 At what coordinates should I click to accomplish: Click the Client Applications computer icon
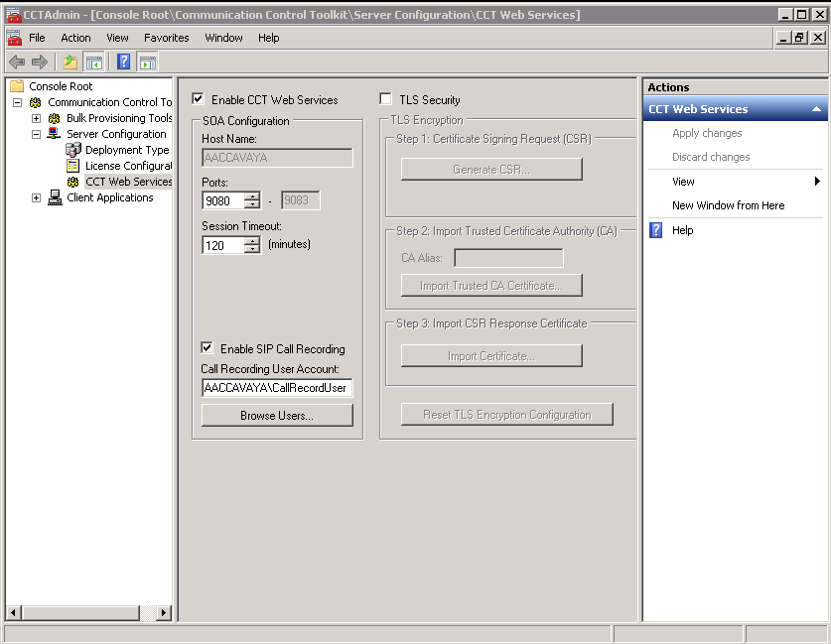click(x=55, y=197)
